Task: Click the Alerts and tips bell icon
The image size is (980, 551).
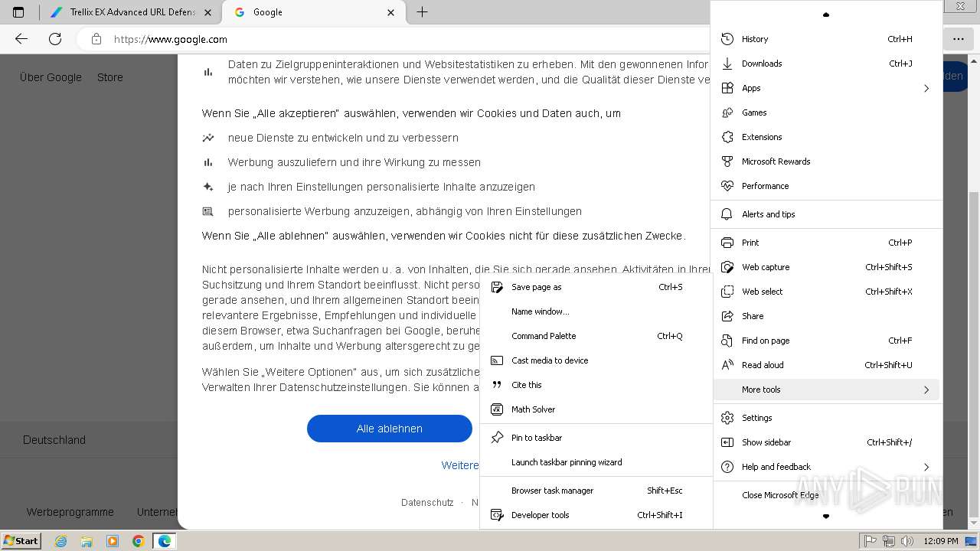Action: coord(727,214)
